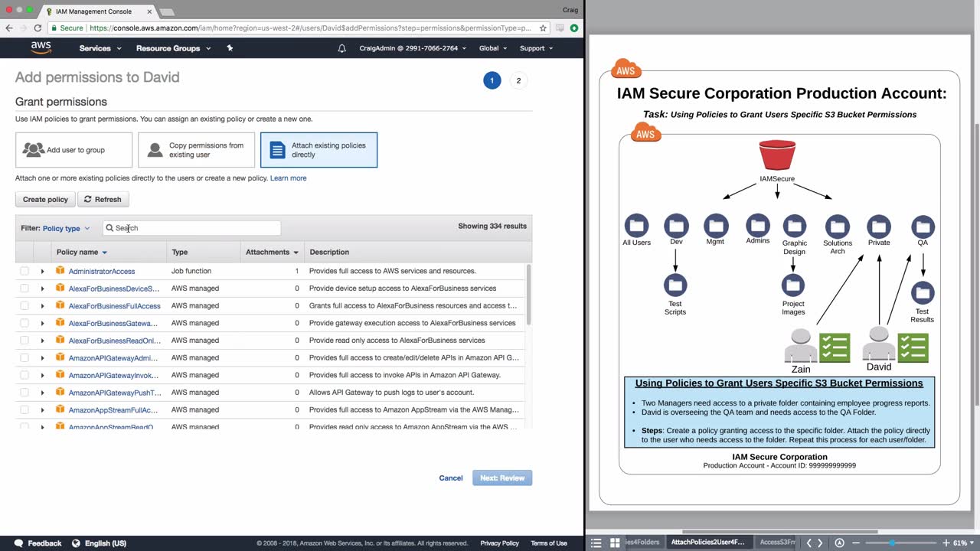980x551 pixels.
Task: Expand the AlexaForBusinessFullAccess row details
Action: (x=42, y=305)
